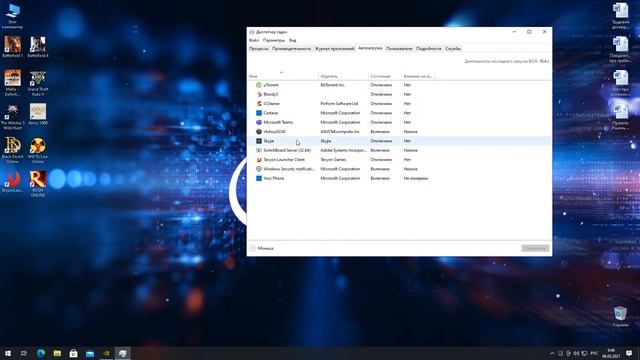The width and height of the screenshot is (640, 360).
Task: Select the Black Desert Online shortcut
Action: pyautogui.click(x=13, y=150)
